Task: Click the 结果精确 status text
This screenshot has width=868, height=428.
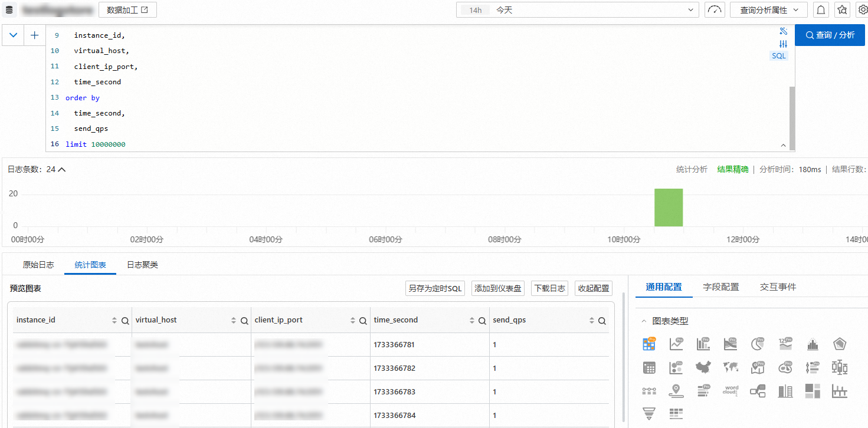Action: 733,169
